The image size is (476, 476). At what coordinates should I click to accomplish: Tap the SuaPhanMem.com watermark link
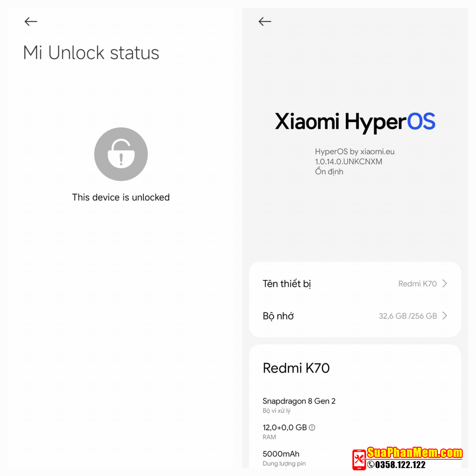coord(414,453)
